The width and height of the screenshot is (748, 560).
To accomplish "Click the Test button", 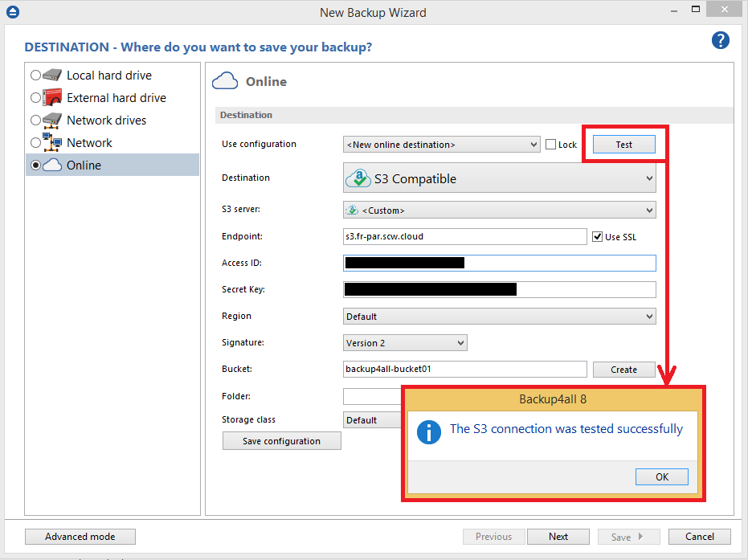I will point(624,144).
